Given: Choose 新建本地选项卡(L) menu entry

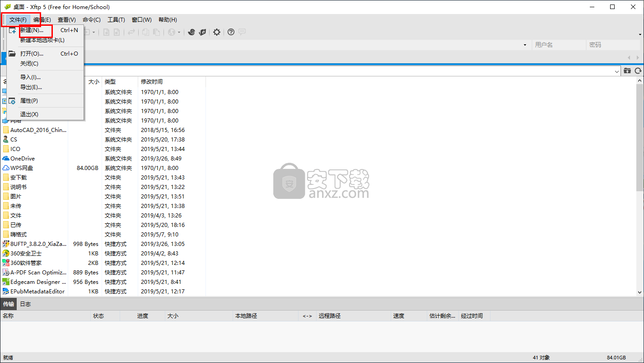Looking at the screenshot, I should tap(45, 40).
